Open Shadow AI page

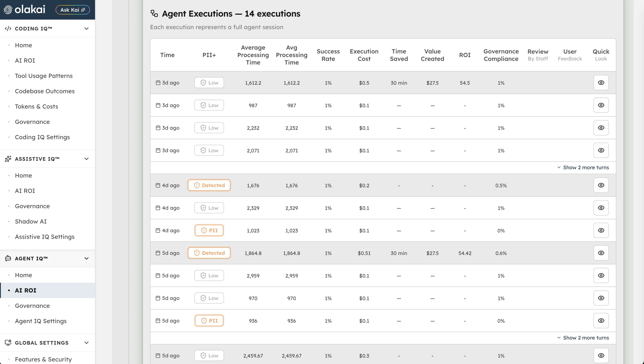pos(31,221)
